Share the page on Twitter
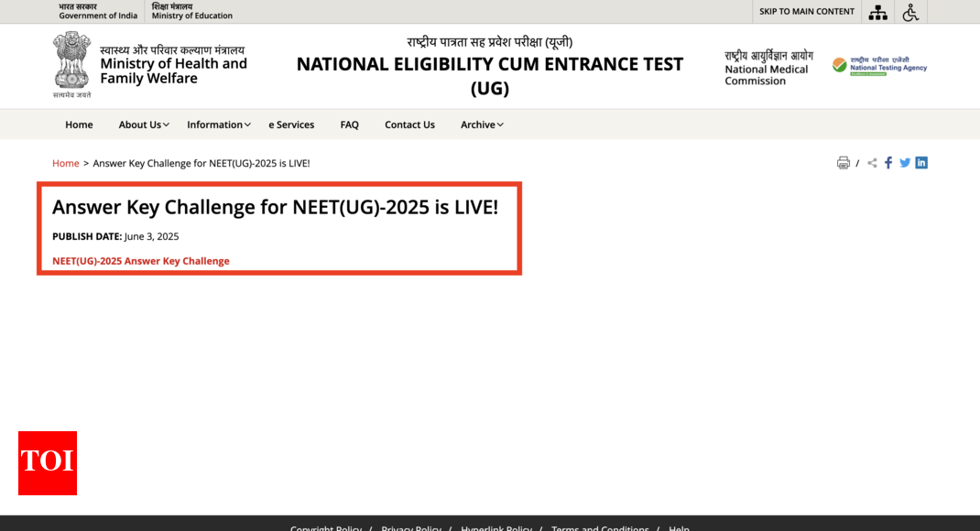 point(905,163)
